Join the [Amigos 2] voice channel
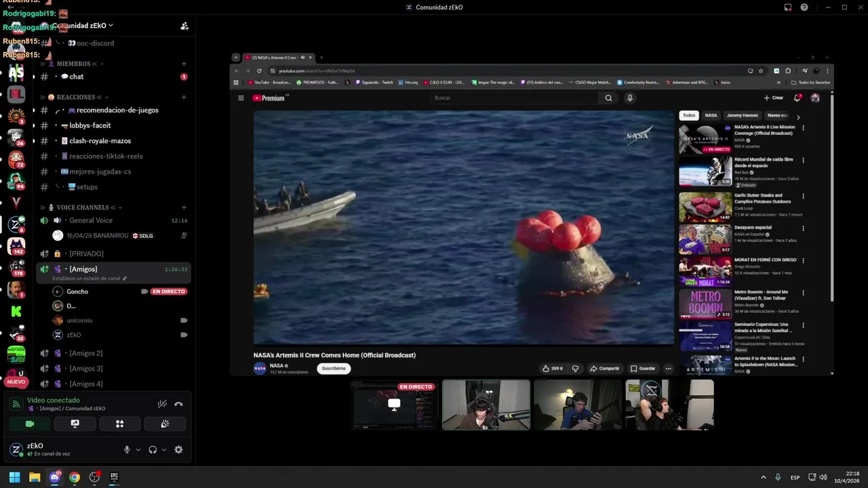The width and height of the screenshot is (868, 488). [113, 353]
